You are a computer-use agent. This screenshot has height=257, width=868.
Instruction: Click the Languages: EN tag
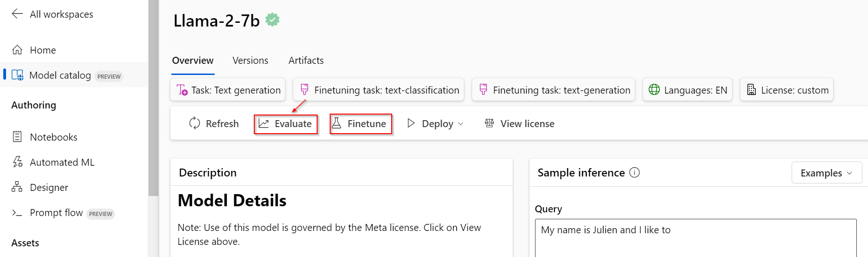tap(687, 89)
